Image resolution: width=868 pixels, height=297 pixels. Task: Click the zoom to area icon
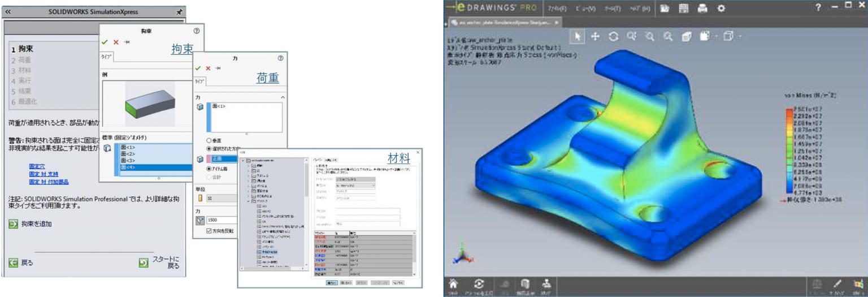tap(649, 37)
